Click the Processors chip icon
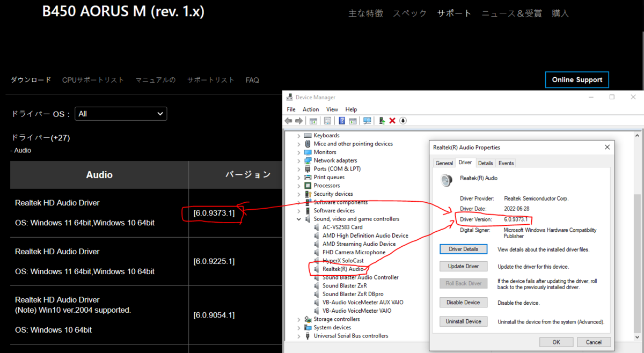 pyautogui.click(x=308, y=185)
